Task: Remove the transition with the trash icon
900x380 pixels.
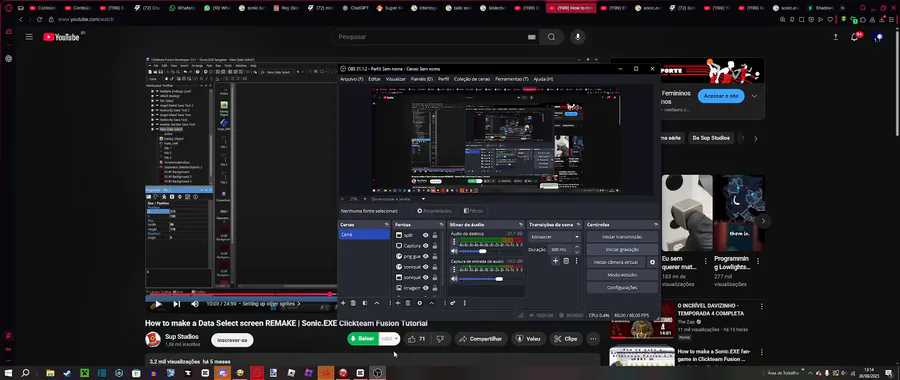Action: click(x=566, y=261)
